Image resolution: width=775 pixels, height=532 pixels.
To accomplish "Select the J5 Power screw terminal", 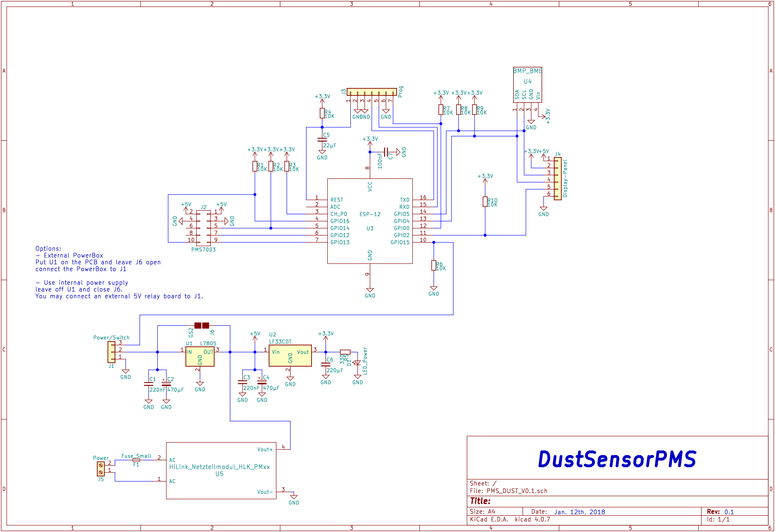I will tap(101, 469).
